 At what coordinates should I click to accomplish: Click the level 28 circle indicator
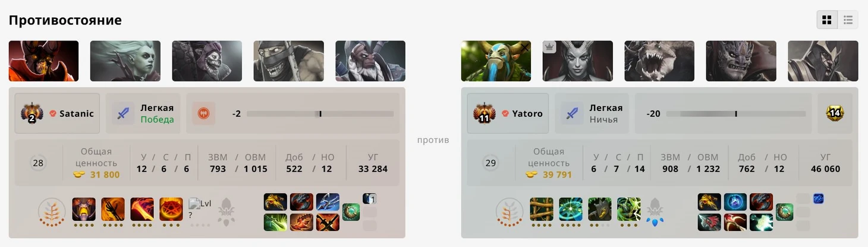(x=38, y=163)
